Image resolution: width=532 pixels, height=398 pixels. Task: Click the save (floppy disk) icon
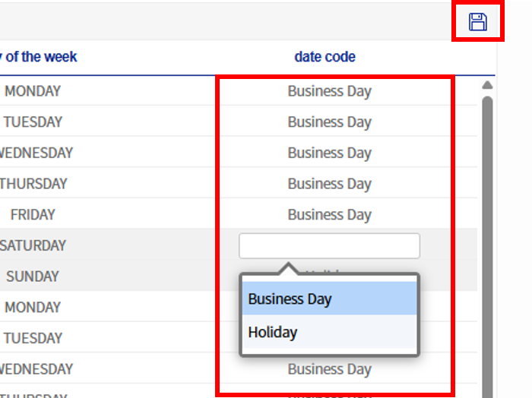tap(477, 22)
